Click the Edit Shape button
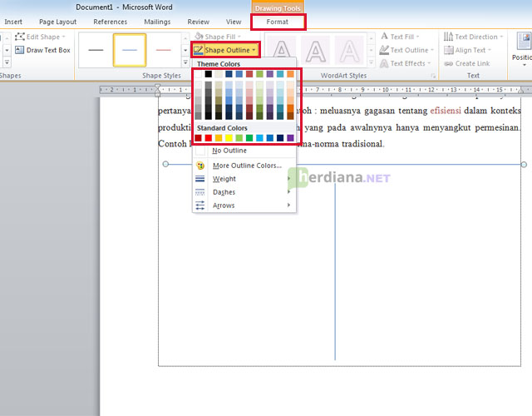Viewport: 532px width, 416px height. pyautogui.click(x=40, y=37)
